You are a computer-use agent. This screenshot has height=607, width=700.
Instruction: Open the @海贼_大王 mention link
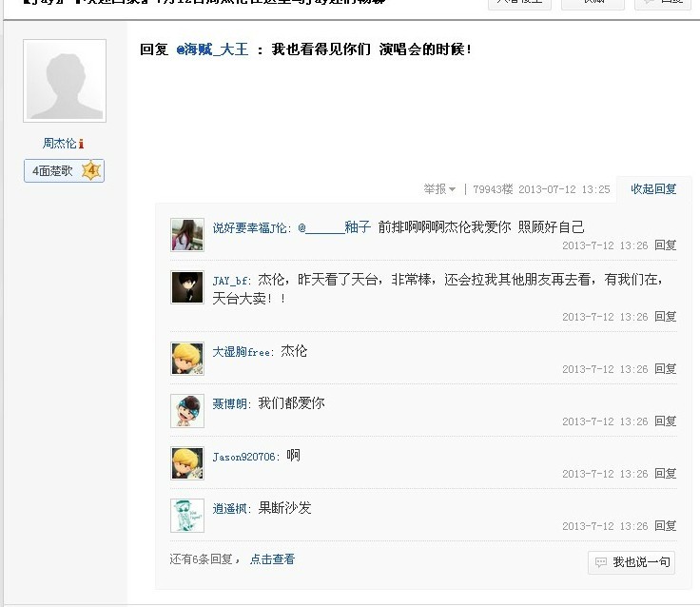click(212, 49)
